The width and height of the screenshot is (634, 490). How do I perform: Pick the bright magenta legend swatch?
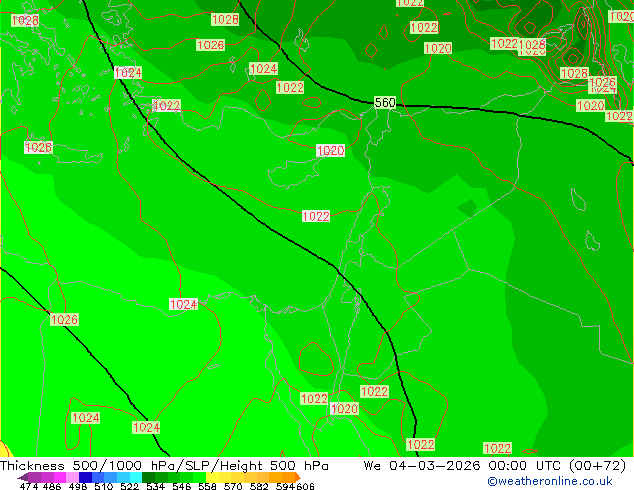coord(60,477)
